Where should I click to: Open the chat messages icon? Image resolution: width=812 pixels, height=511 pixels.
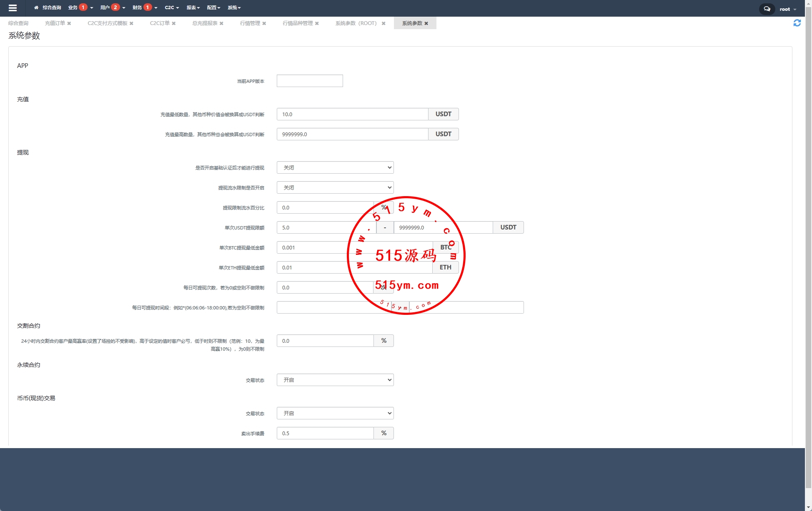tap(767, 9)
